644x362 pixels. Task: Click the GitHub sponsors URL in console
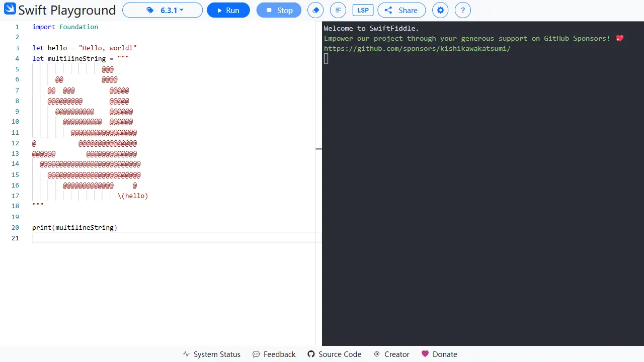click(x=417, y=49)
